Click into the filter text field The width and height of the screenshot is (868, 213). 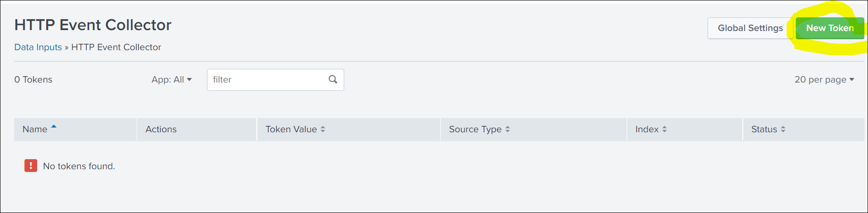[x=267, y=80]
